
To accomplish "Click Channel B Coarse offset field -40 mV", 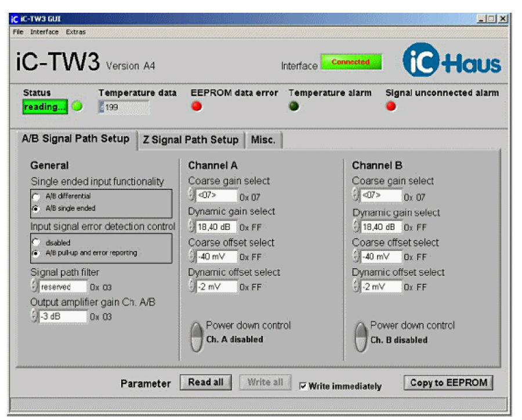I will (x=381, y=257).
